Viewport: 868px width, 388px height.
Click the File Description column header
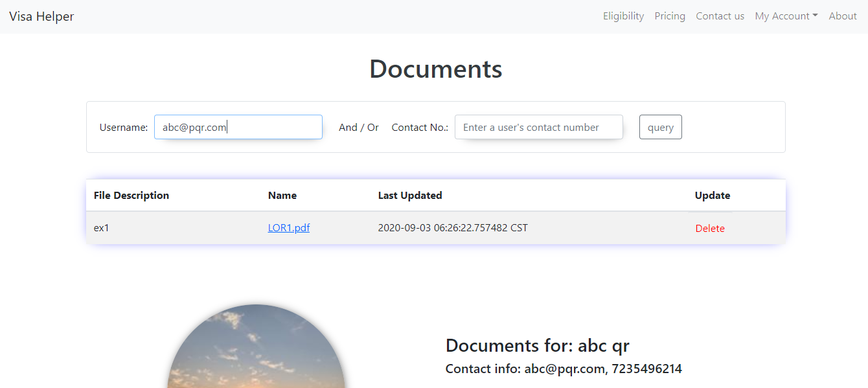pyautogui.click(x=131, y=196)
